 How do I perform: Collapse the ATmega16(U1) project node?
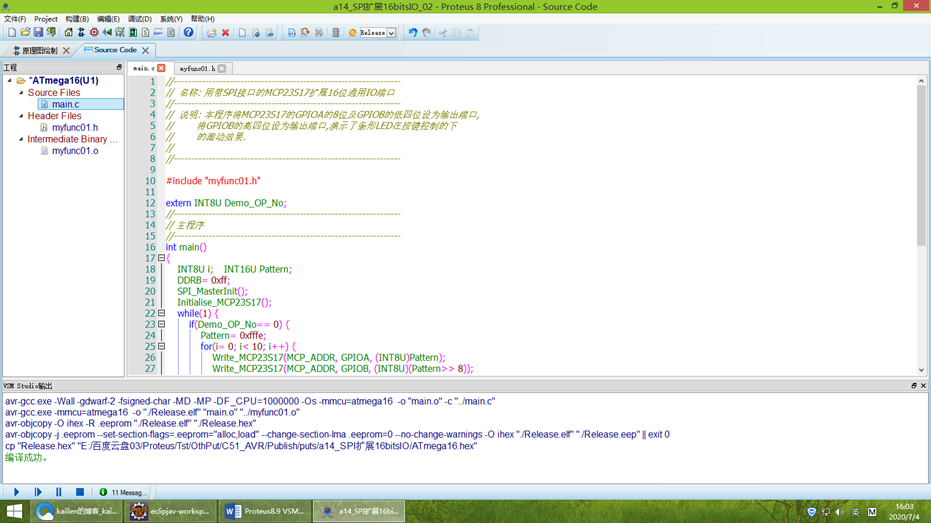tap(10, 80)
